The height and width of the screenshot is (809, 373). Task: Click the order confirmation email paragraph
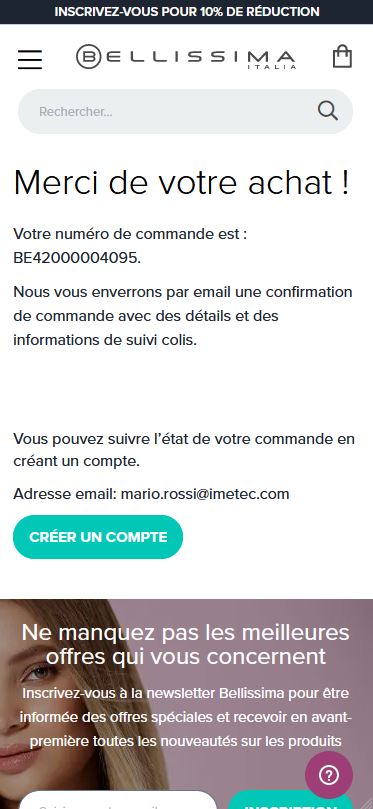click(183, 316)
